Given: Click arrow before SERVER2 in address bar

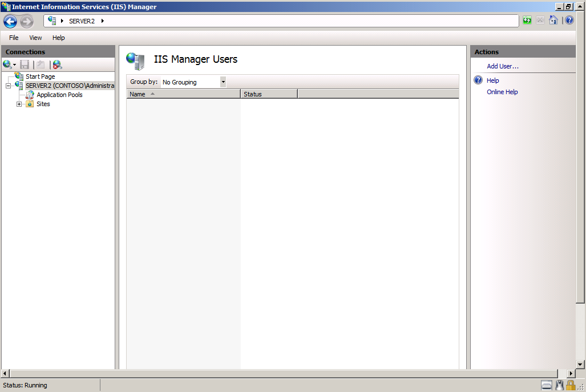Looking at the screenshot, I should 62,21.
